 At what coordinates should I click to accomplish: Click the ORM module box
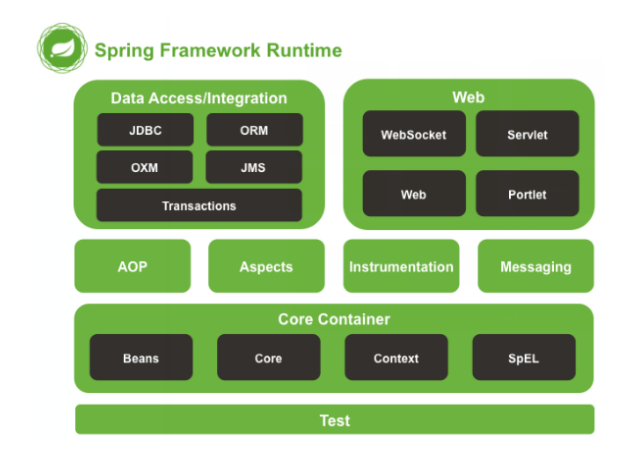tap(254, 130)
